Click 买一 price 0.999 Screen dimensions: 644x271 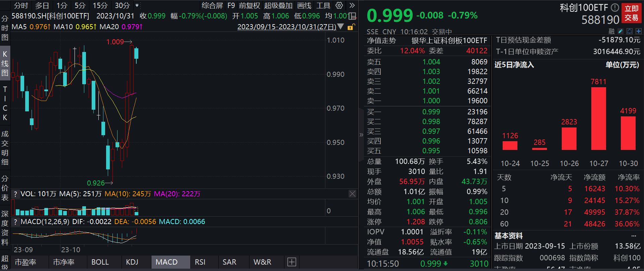tap(431, 112)
